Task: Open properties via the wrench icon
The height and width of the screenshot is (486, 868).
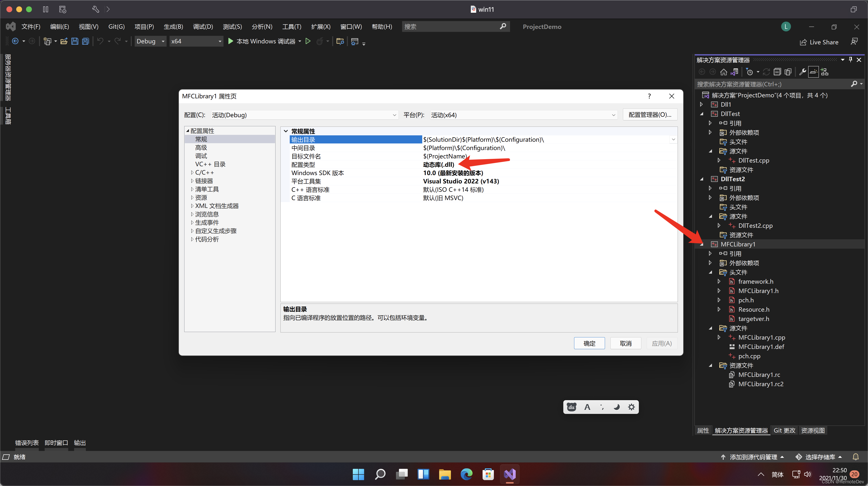Action: [802, 72]
